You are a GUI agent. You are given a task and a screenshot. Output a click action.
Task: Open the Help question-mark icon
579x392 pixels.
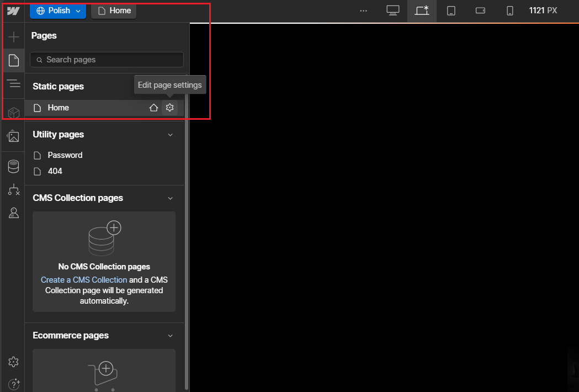click(x=14, y=384)
